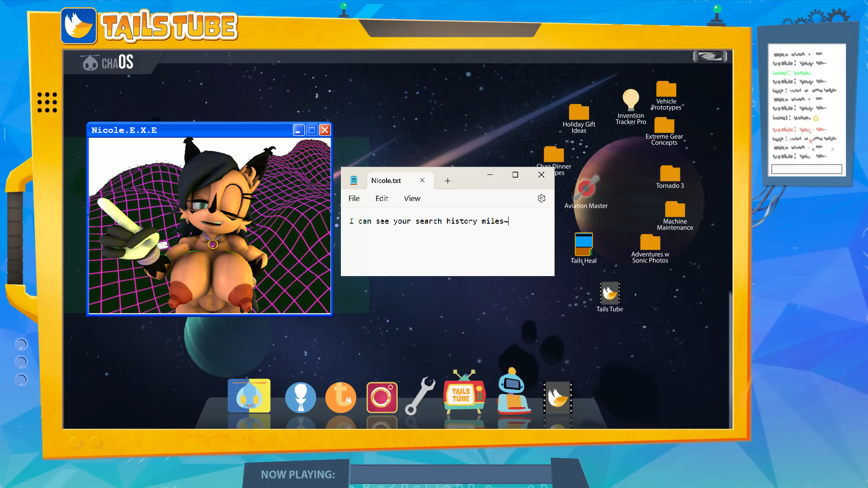Open the pink camera dock icon
868x488 pixels.
point(382,398)
